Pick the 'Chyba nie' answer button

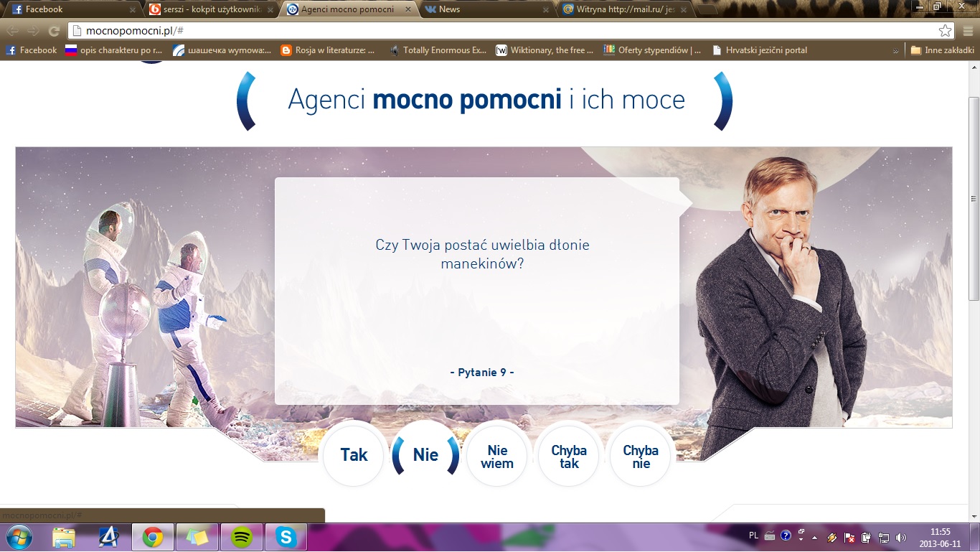641,457
